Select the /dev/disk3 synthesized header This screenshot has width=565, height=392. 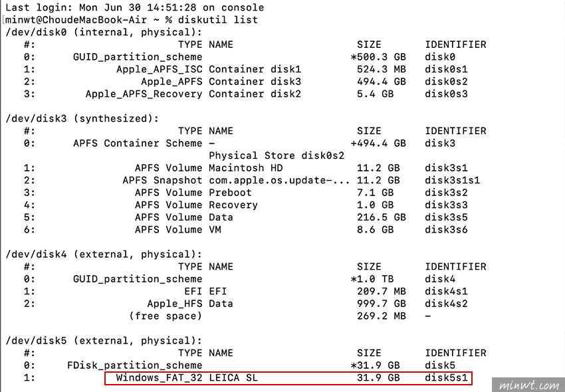[82, 118]
